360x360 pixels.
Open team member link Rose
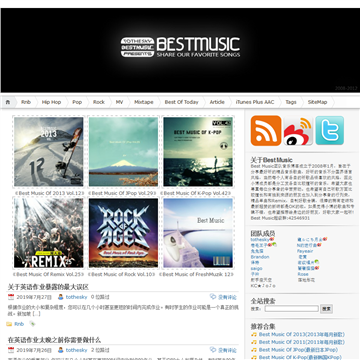303,274
